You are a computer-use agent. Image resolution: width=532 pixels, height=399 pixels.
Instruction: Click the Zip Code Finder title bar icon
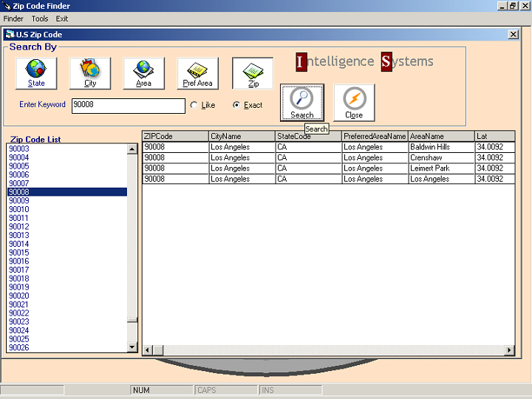click(7, 6)
